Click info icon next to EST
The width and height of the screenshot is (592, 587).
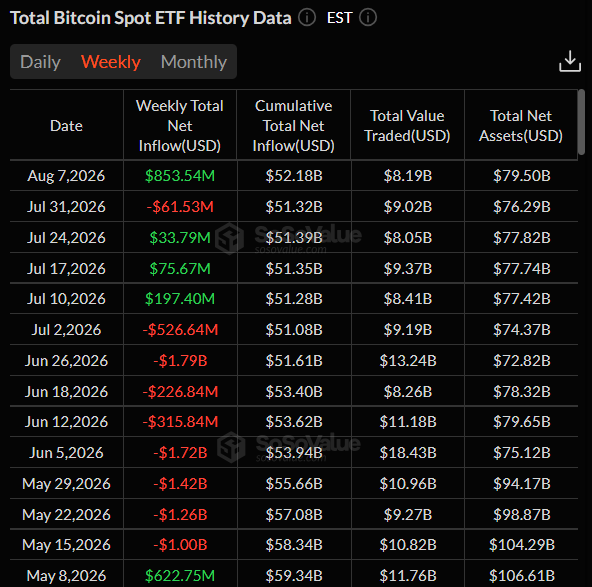click(367, 18)
